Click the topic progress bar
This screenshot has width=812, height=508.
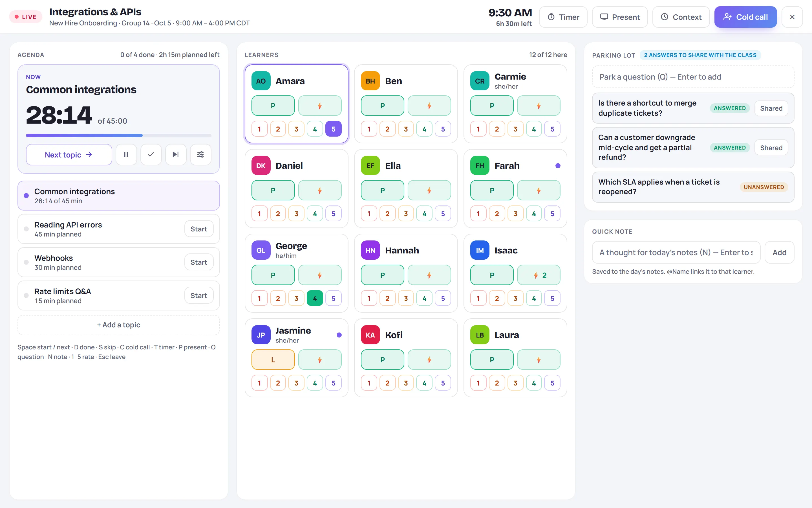(119, 135)
